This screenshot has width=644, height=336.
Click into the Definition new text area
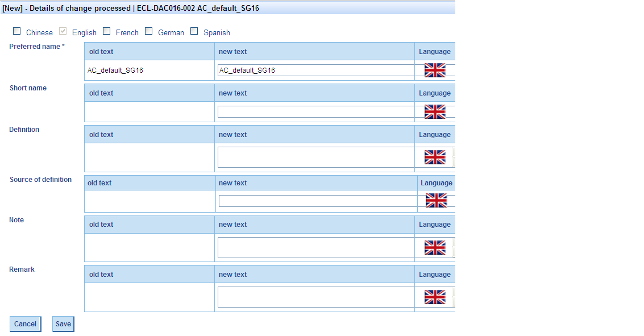click(316, 157)
